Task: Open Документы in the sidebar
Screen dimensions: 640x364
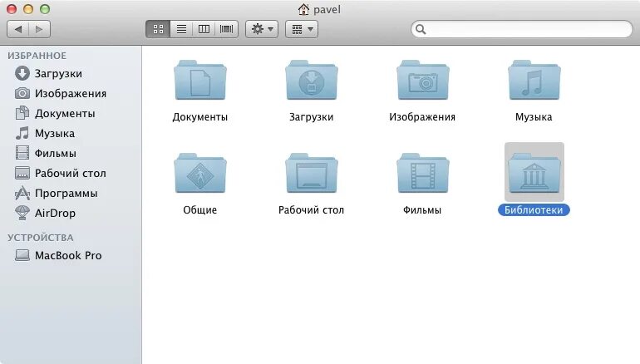Action: [x=55, y=113]
